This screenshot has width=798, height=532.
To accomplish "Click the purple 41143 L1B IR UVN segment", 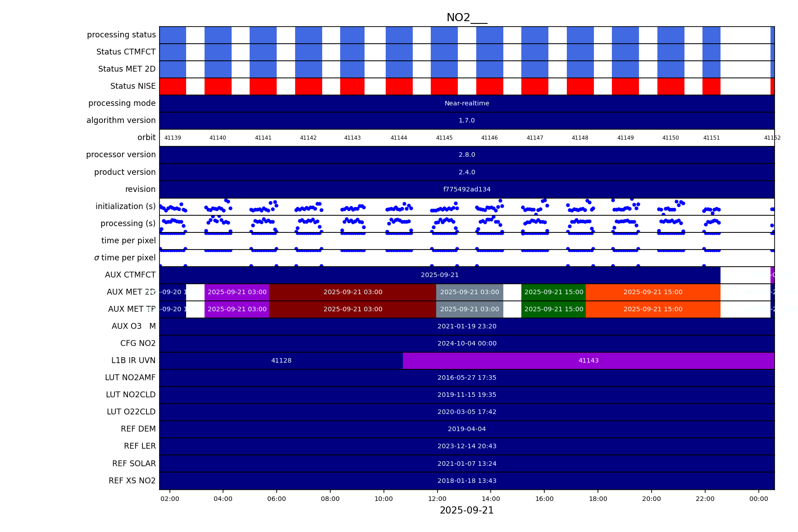I will (588, 361).
